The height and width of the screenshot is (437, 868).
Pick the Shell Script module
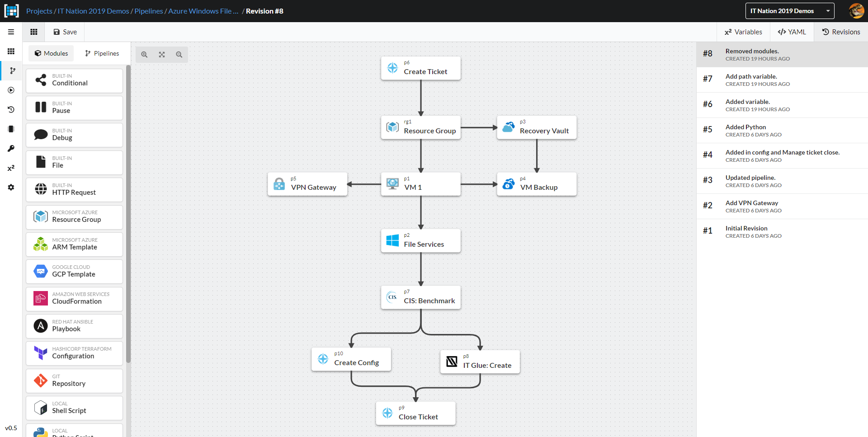(74, 408)
